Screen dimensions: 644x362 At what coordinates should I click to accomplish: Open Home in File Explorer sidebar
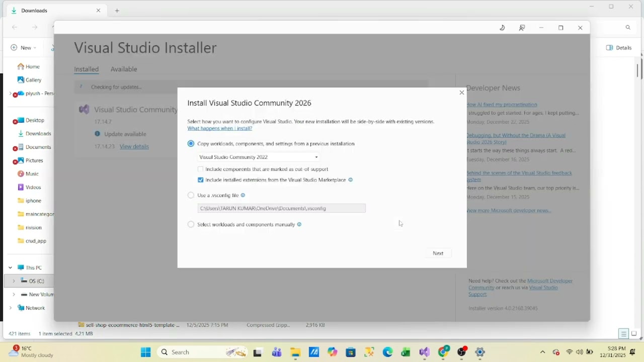coord(29,67)
